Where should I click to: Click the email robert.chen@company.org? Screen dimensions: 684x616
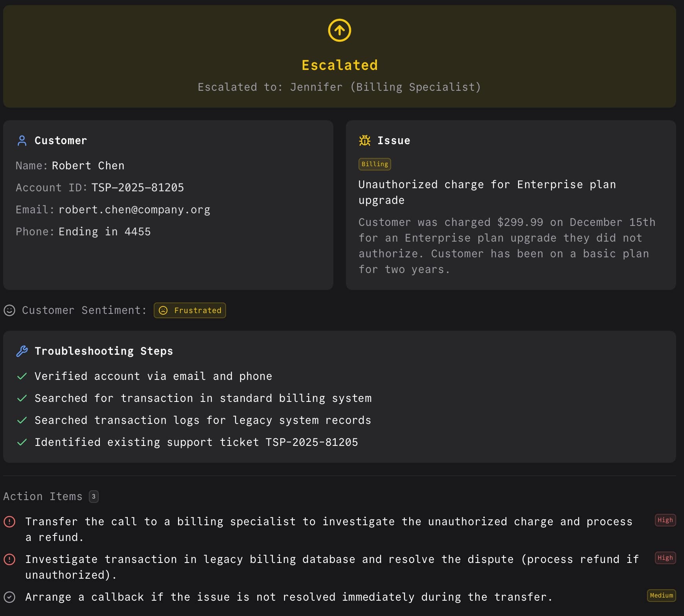134,209
